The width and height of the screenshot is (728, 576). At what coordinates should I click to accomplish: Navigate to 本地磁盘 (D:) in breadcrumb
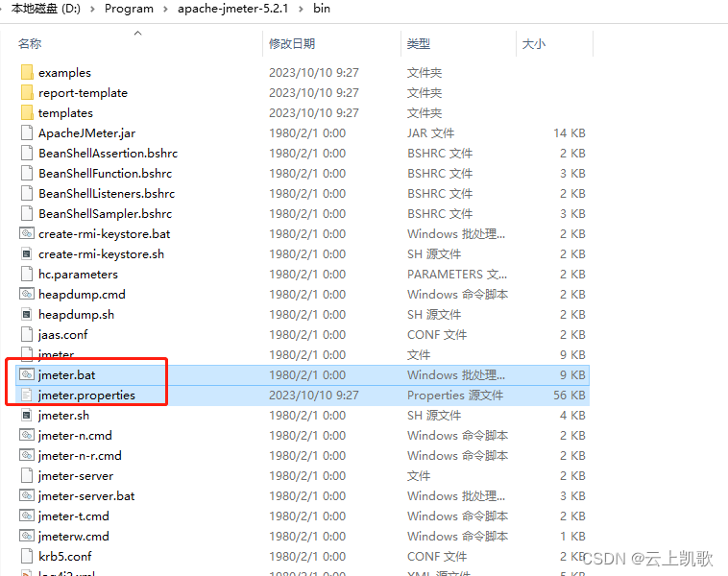[x=46, y=9]
